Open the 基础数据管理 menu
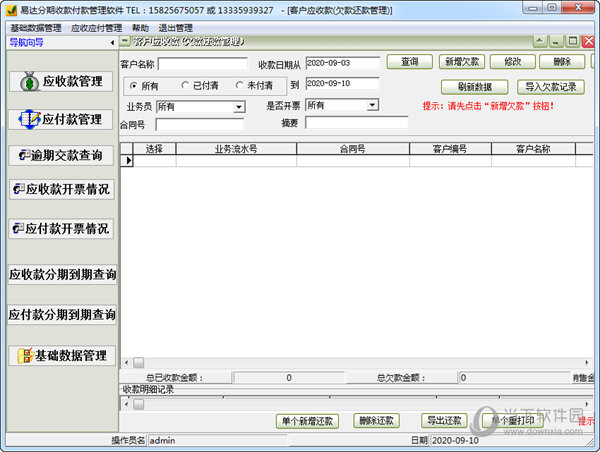 35,28
